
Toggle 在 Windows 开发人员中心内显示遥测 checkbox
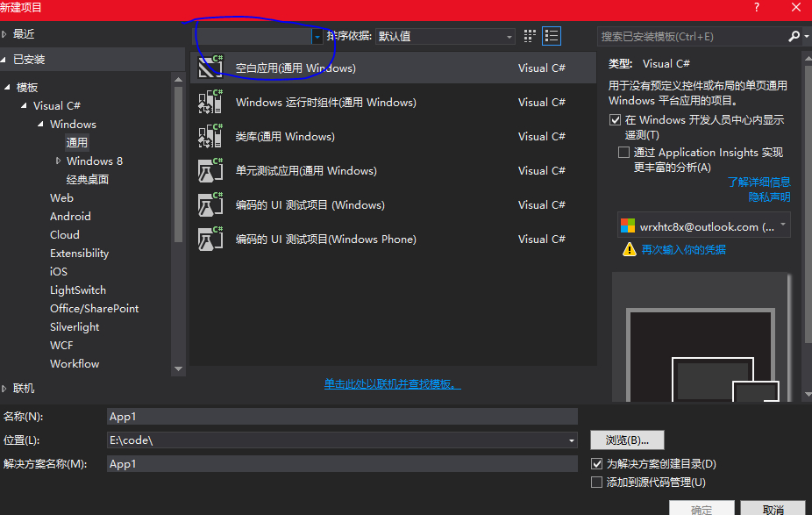pos(616,119)
